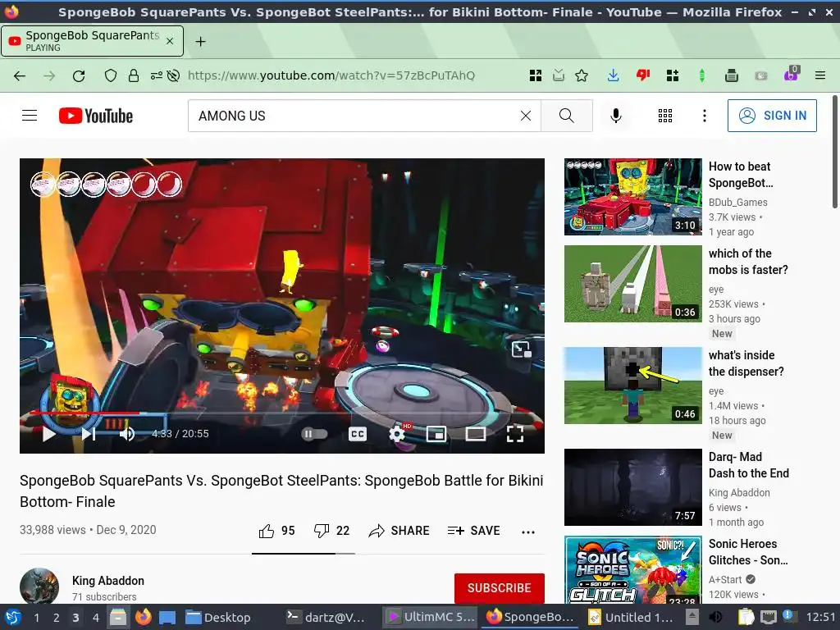Open Desktop folder in taskbar
The width and height of the screenshot is (840, 630).
coord(217,618)
